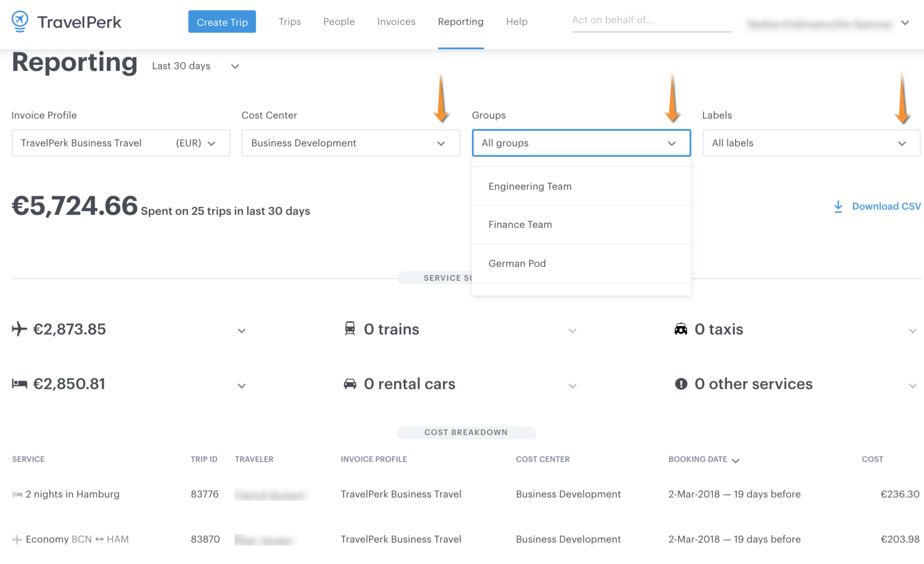Go to the Invoices tab

point(396,22)
